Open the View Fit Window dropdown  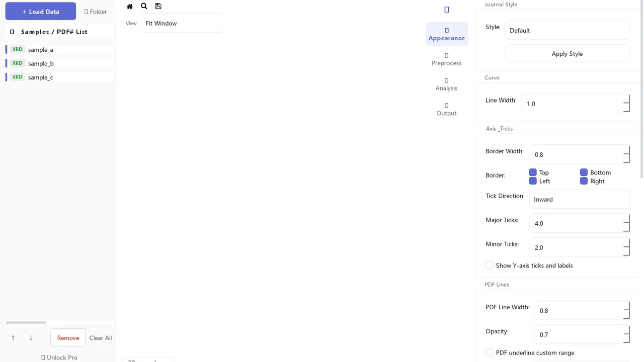tap(182, 23)
